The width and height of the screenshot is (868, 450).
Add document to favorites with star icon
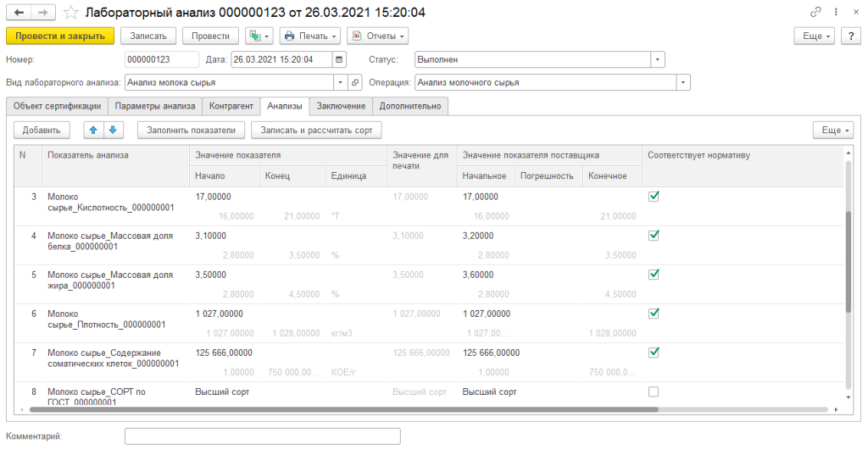[x=71, y=13]
